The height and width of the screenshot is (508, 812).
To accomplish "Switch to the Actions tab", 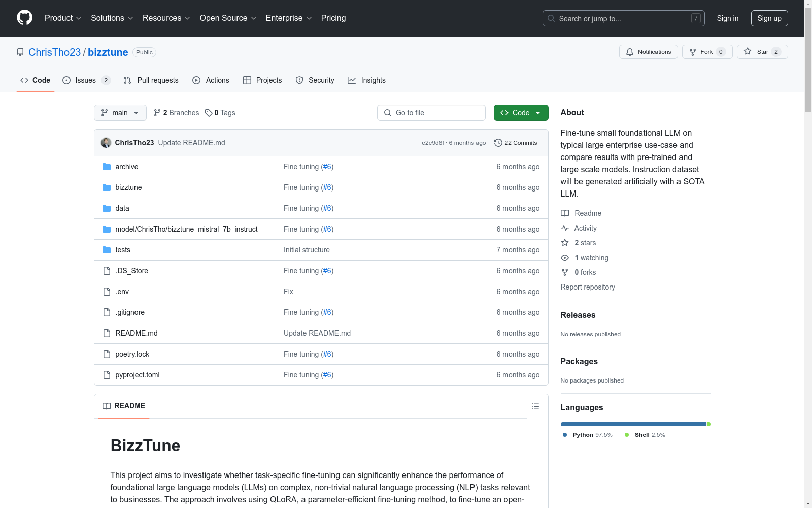I will (211, 80).
